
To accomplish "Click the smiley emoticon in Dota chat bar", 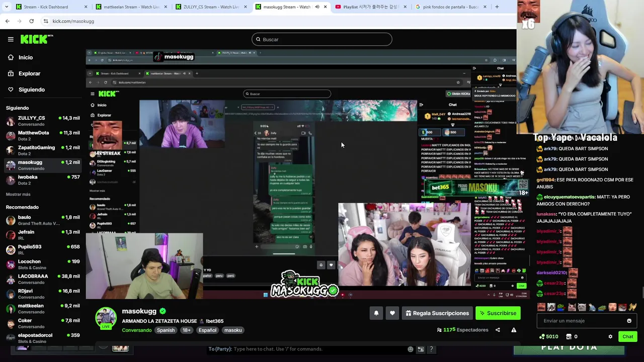I will coord(411,349).
